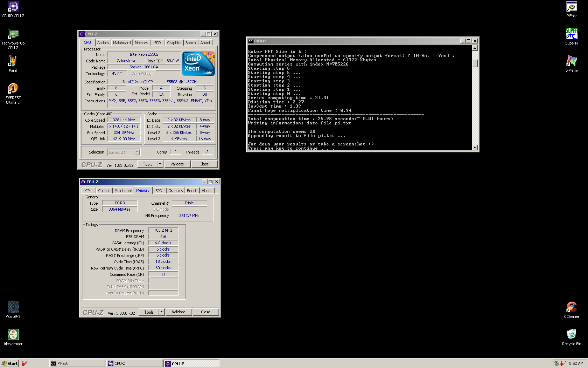Click the NB Frequency 2812.7 MHz value
Image resolution: width=588 pixels, height=368 pixels.
[x=189, y=216]
